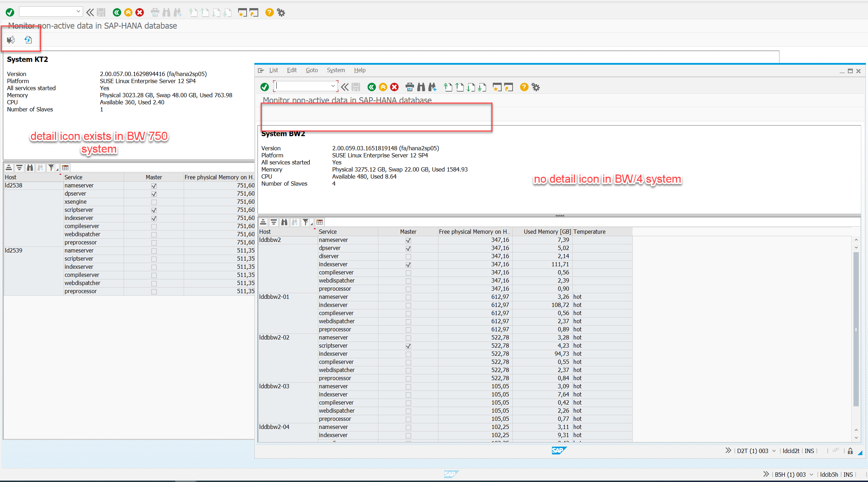
Task: Go to first page in BW2 window
Action: point(448,87)
